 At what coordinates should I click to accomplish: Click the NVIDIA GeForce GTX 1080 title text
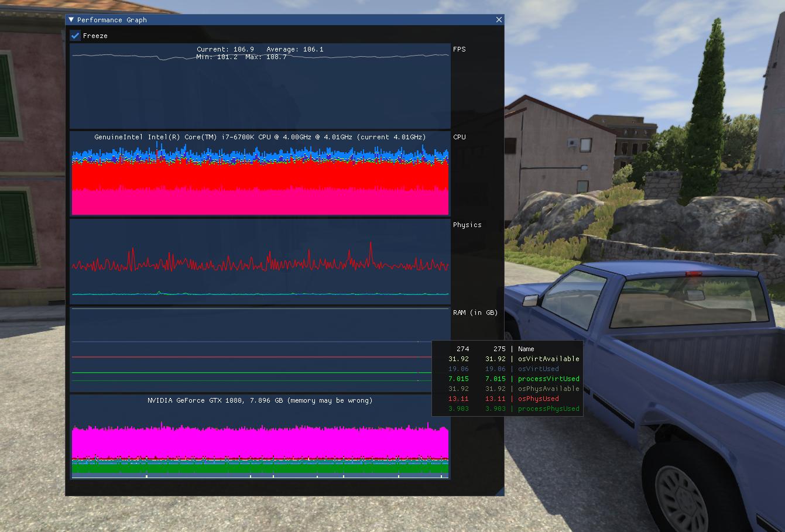coord(260,400)
